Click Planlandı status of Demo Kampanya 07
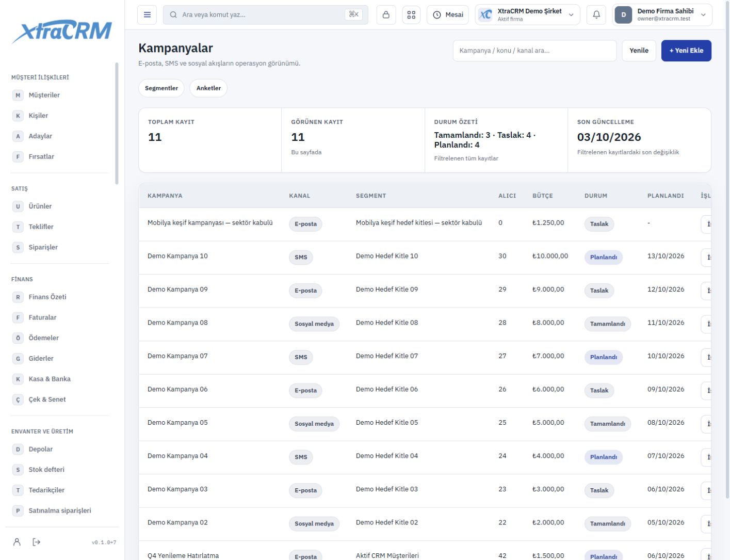The width and height of the screenshot is (730, 560). 604,357
